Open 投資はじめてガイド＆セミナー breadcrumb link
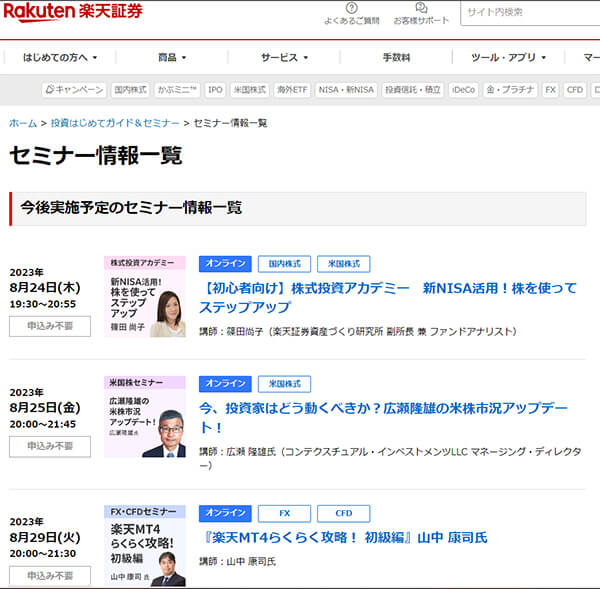Screen dimensions: 600x589 (x=115, y=123)
